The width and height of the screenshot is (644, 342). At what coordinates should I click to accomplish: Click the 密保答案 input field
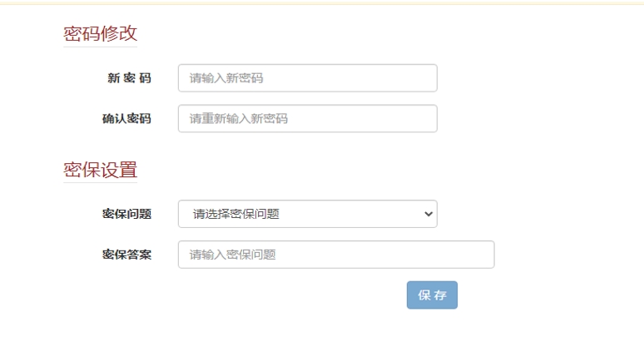pyautogui.click(x=336, y=255)
